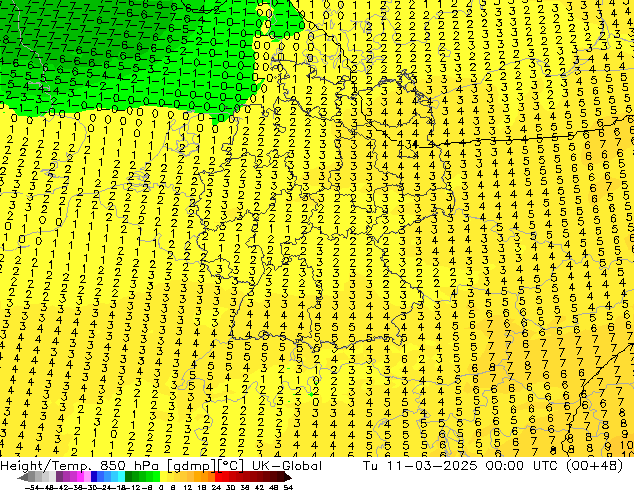Click the bright green legend swatch left of 0
The width and height of the screenshot is (634, 490).
[x=156, y=477]
